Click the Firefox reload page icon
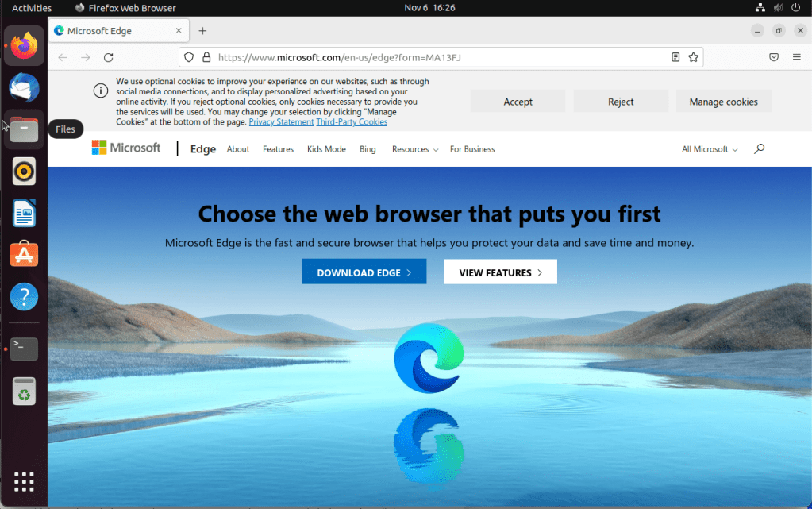 pyautogui.click(x=109, y=57)
